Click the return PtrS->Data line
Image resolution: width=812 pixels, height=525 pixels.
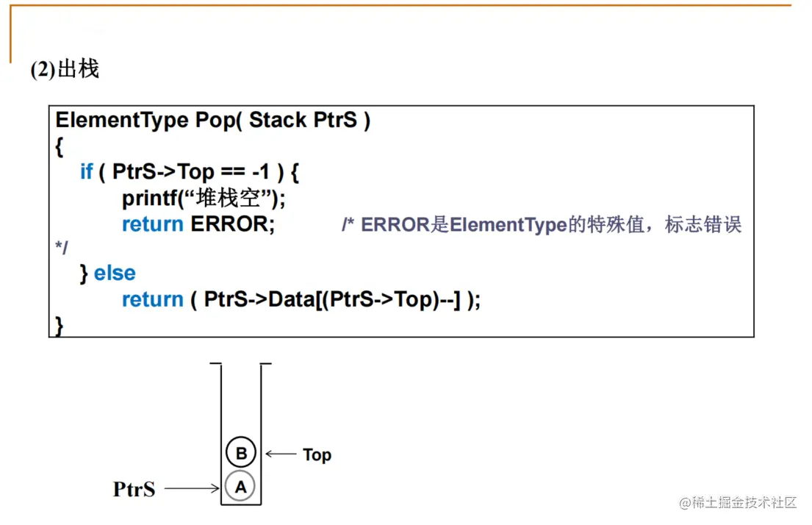click(301, 300)
